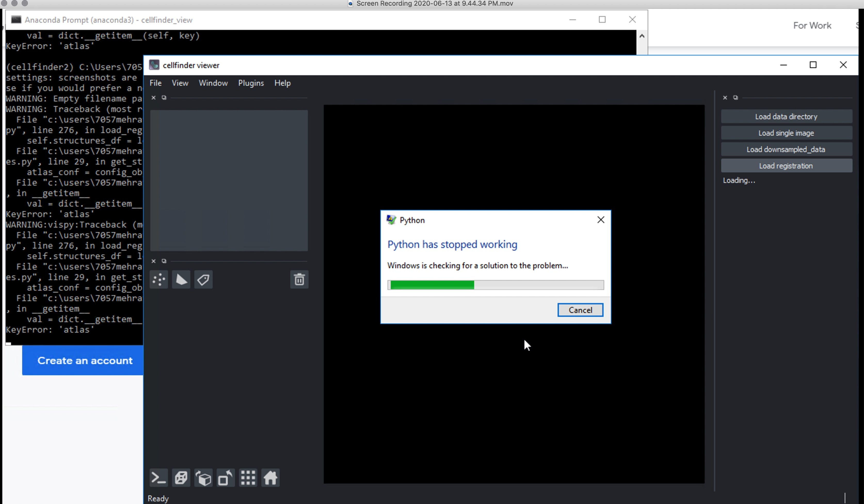The width and height of the screenshot is (864, 504).
Task: Click the new points layer icon
Action: [159, 280]
